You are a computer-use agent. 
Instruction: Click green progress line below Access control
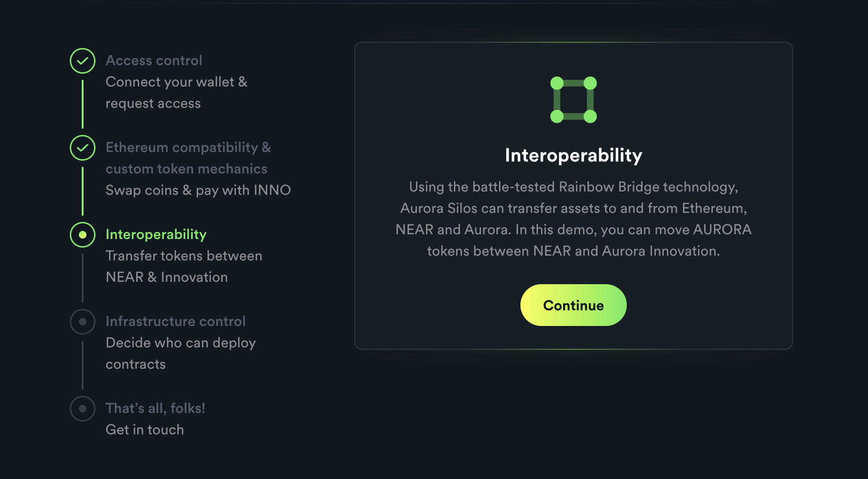pyautogui.click(x=83, y=105)
